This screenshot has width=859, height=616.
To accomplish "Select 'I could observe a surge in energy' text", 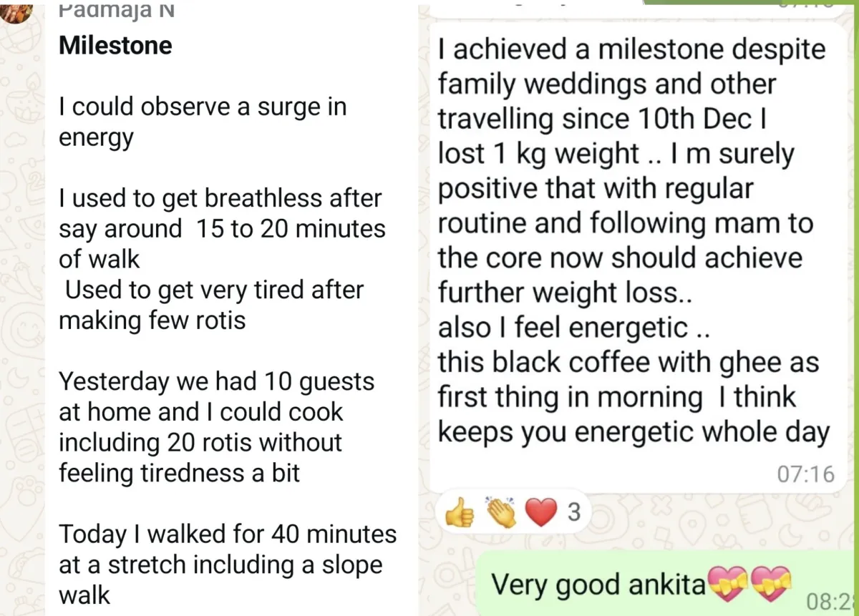I will (203, 121).
